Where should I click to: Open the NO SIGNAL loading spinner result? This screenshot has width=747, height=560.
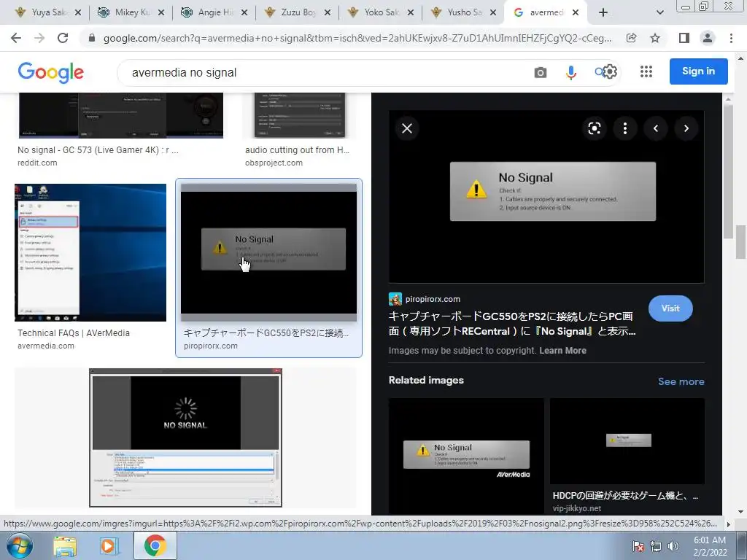point(185,437)
